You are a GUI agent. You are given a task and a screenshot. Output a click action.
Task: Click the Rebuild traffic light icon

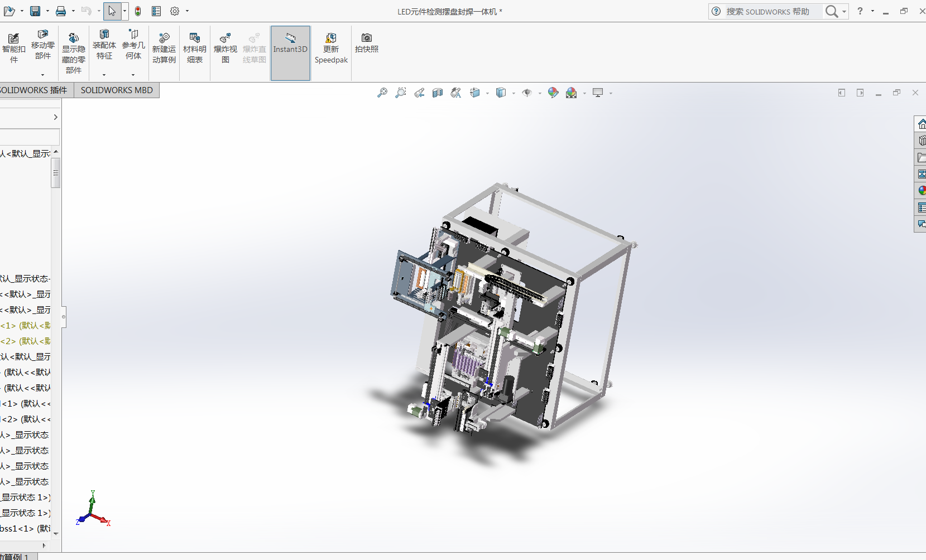coord(138,11)
